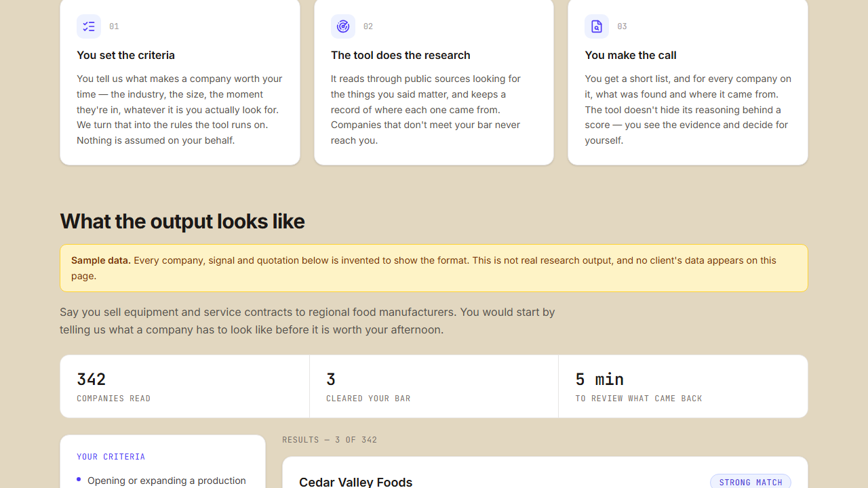This screenshot has height=488, width=868.
Task: Click the "STRONG MATCH" badge
Action: pyautogui.click(x=751, y=482)
